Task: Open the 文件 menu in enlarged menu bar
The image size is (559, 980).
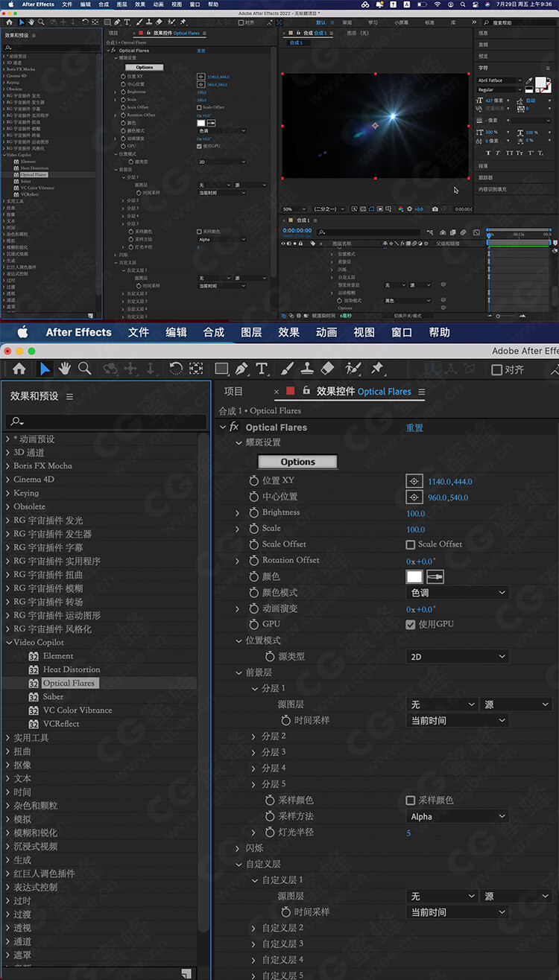Action: pos(139,332)
